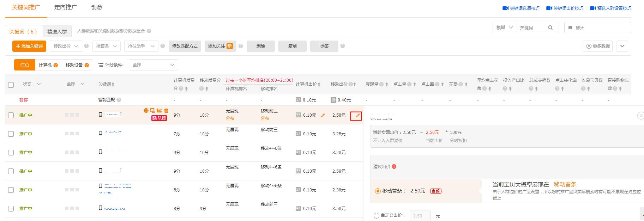Tick checkbox of row with 2.30元 bid
The width and height of the screenshot is (644, 221).
[x=11, y=190]
